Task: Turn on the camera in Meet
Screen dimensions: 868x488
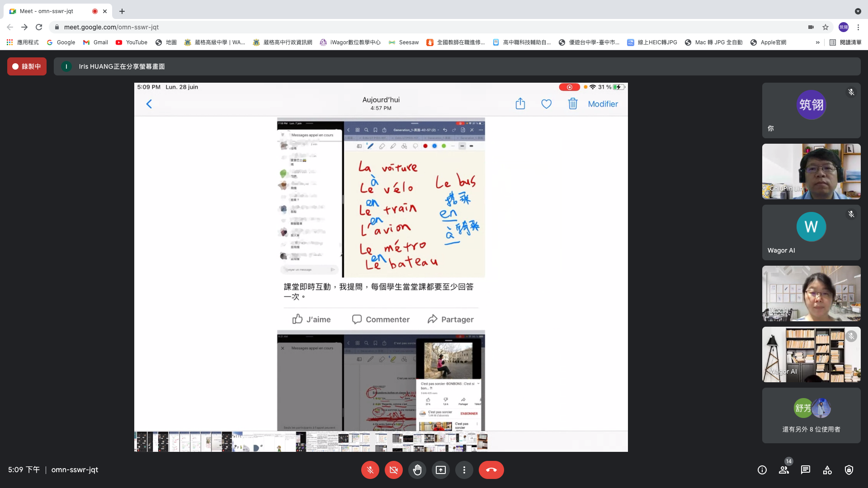Action: 393,470
